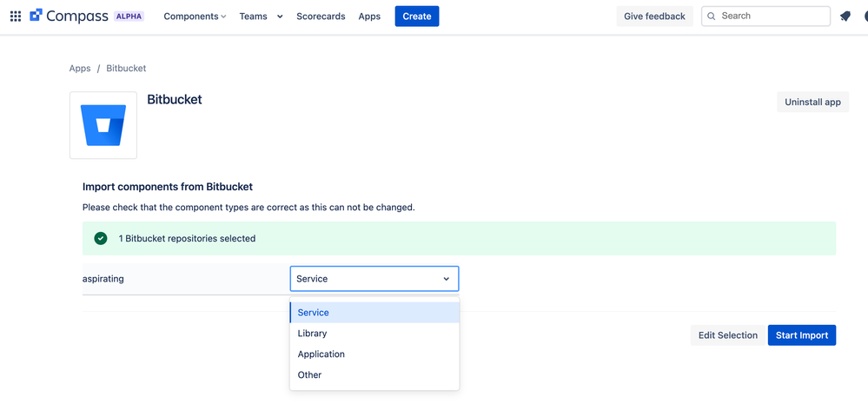Click the blue Create button
This screenshot has height=404, width=868.
(417, 16)
